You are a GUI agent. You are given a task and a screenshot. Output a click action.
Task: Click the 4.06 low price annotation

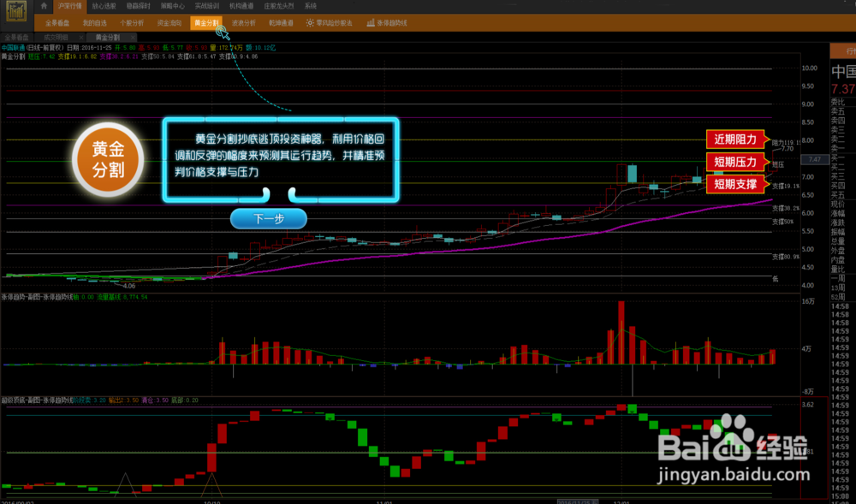click(x=129, y=286)
